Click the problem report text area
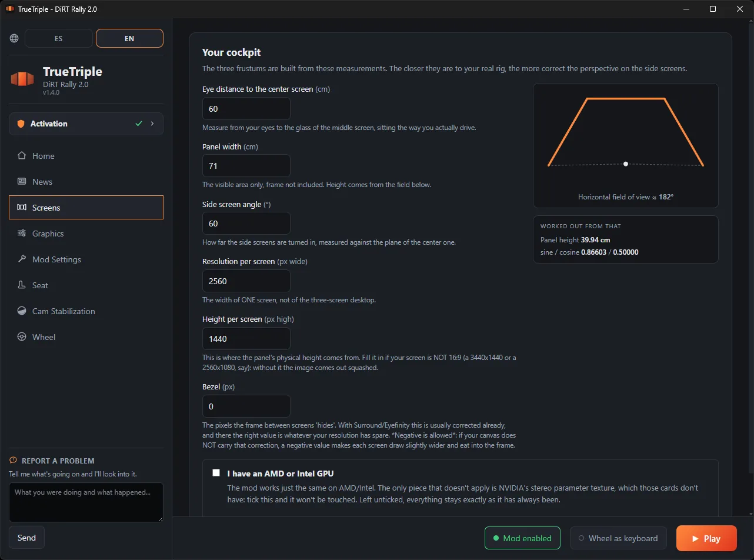This screenshot has height=560, width=754. 86,502
